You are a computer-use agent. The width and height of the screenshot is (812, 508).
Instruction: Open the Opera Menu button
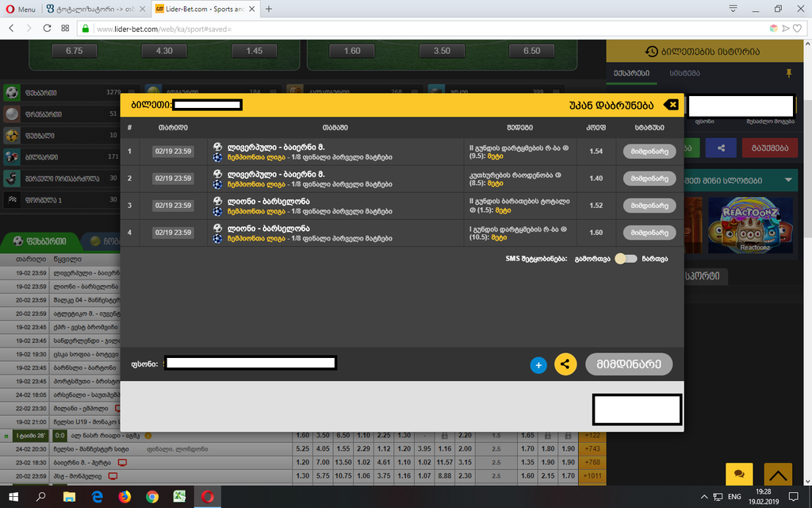pyautogui.click(x=21, y=9)
